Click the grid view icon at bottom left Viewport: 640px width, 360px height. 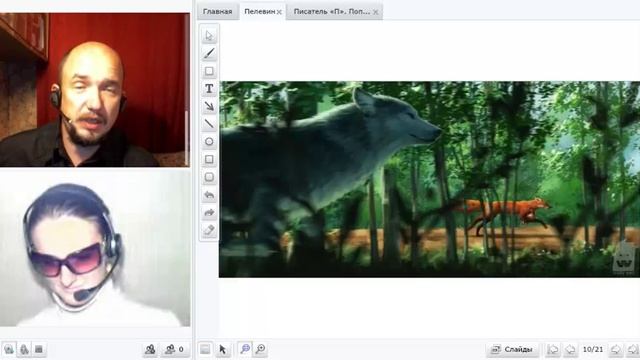coord(39,349)
